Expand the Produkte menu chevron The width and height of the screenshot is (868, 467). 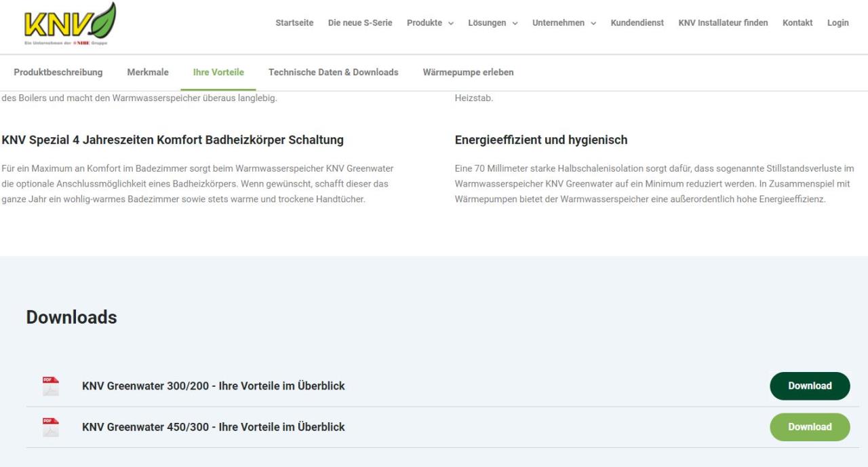(x=451, y=23)
